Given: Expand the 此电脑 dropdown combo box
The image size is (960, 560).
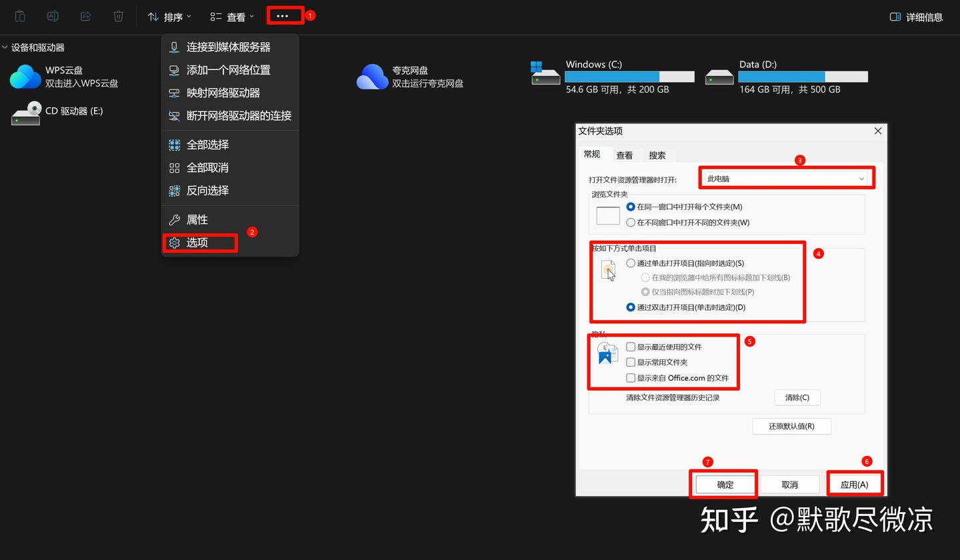Looking at the screenshot, I should [x=786, y=179].
